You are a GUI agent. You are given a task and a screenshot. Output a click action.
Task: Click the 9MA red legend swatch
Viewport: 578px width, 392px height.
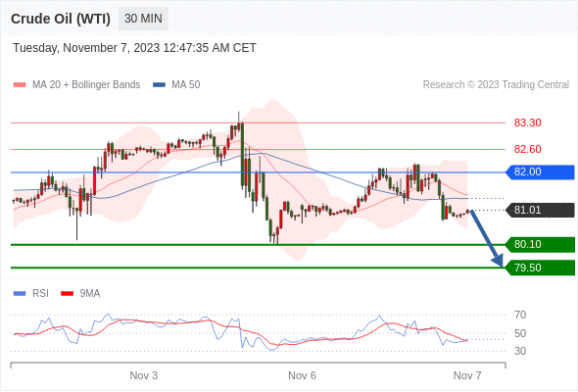pyautogui.click(x=67, y=294)
